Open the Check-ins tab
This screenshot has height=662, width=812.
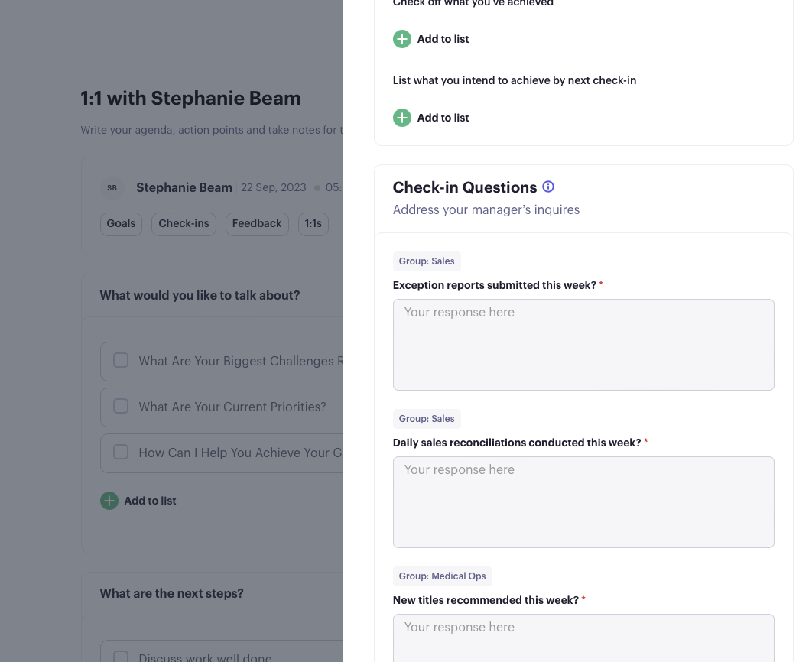point(184,224)
